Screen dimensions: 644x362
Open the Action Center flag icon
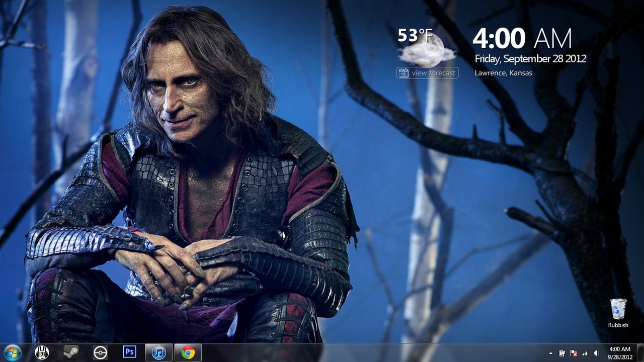coord(574,353)
